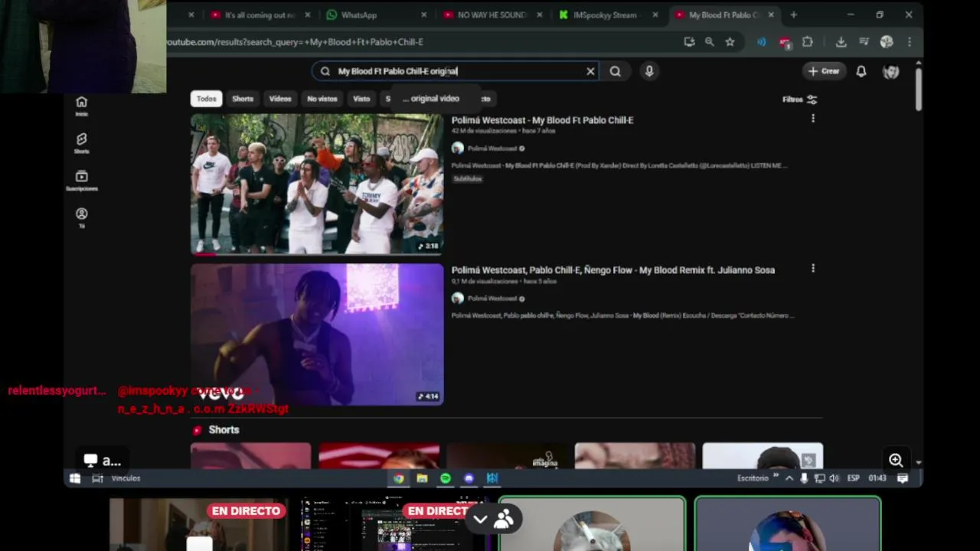Open the first EN DIRECTO stream tile
Screen dimensions: 980x551
(x=199, y=524)
